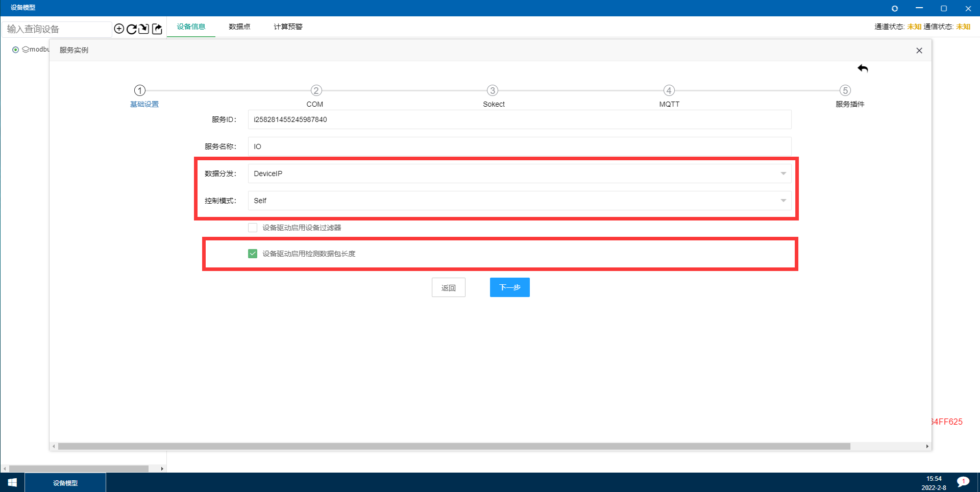
Task: Click the left panel scrollbar right arrow
Action: point(162,469)
